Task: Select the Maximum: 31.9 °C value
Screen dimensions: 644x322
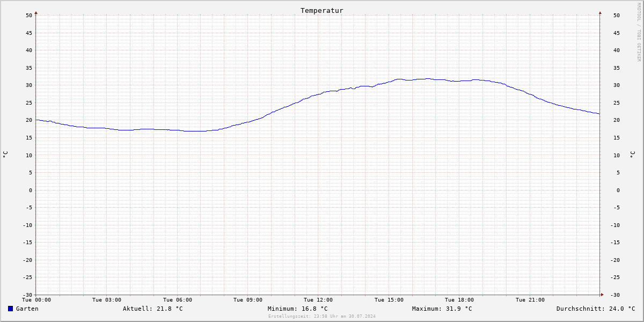Action: [x=442, y=309]
